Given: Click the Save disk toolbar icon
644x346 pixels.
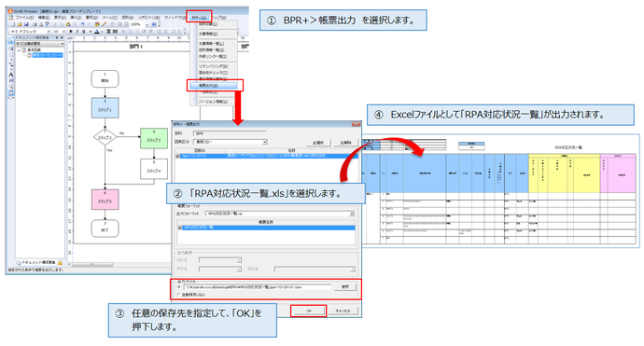Looking at the screenshot, I should [25, 24].
